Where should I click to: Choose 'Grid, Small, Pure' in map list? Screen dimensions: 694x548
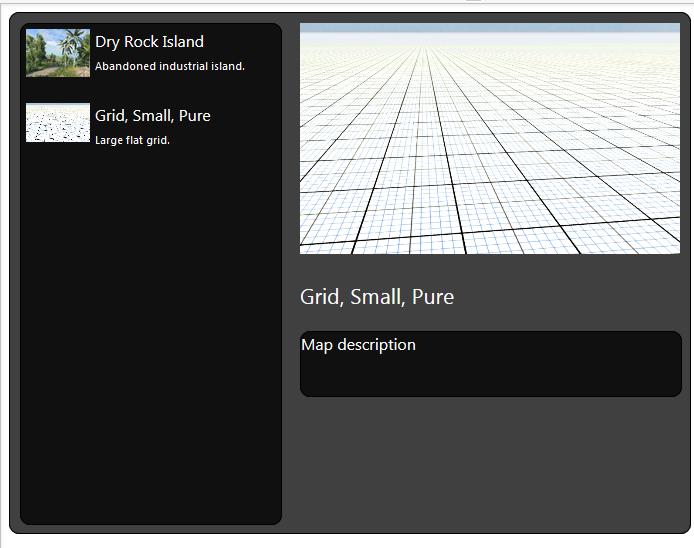pos(153,116)
